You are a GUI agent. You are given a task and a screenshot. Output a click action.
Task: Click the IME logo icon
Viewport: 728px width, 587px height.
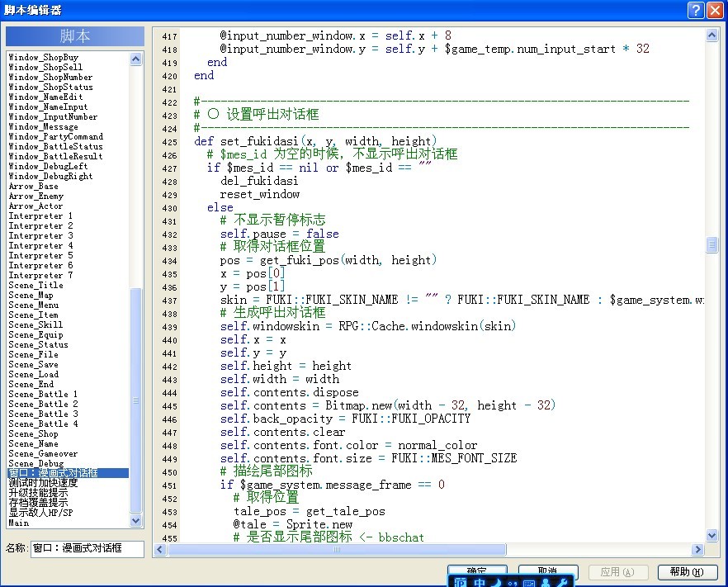(460, 582)
